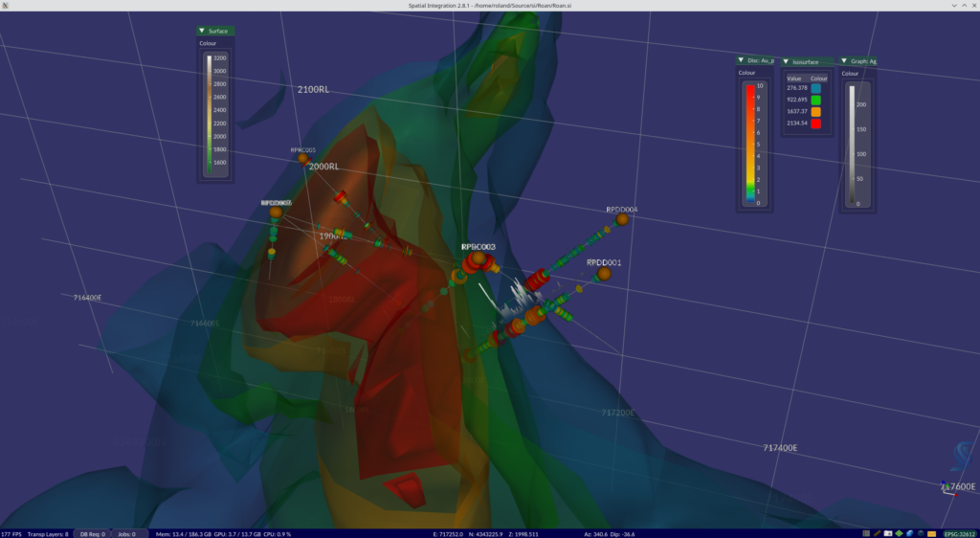
Task: Click the Isosurface value 1637.37
Action: [797, 112]
